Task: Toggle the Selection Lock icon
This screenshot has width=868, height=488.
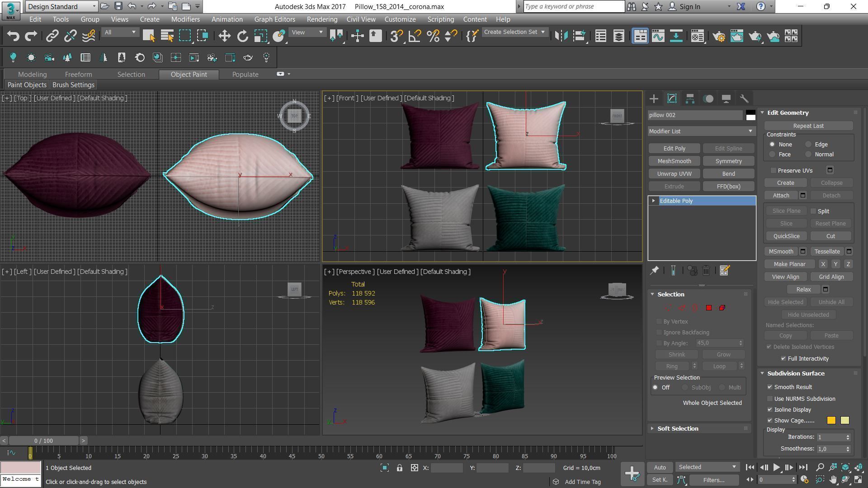Action: tap(400, 468)
